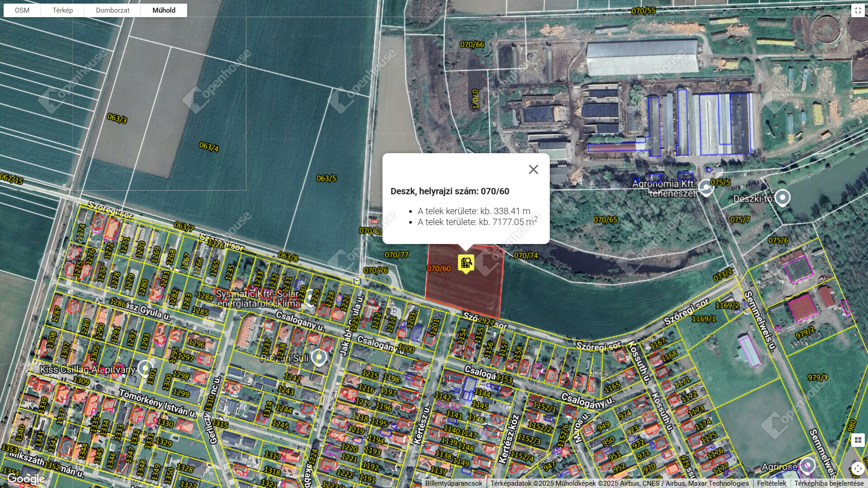Click the my-location crosshair icon
Viewport: 868px width, 488px height.
point(858,468)
